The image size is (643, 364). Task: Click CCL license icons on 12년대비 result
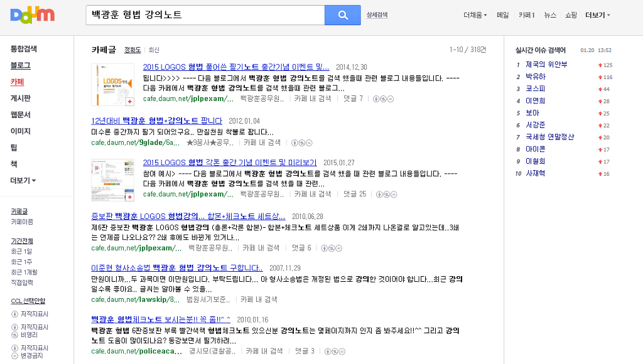[302, 142]
